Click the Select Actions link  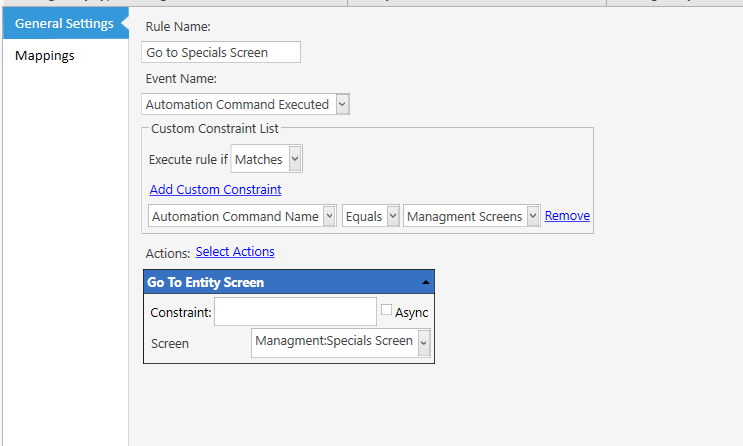(x=235, y=252)
